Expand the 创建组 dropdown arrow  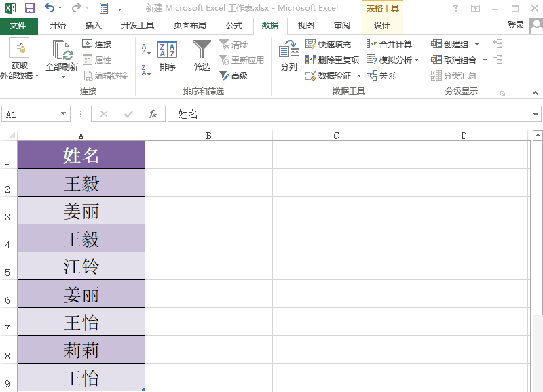point(477,44)
